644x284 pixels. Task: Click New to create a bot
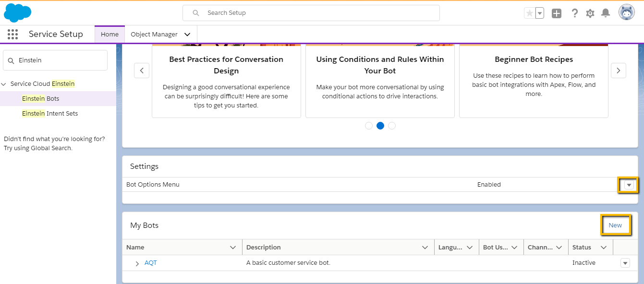(616, 225)
